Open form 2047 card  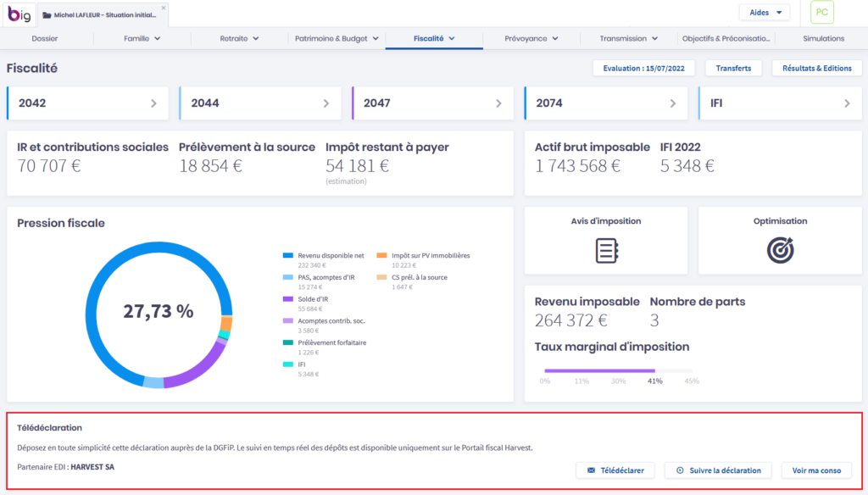(x=431, y=103)
